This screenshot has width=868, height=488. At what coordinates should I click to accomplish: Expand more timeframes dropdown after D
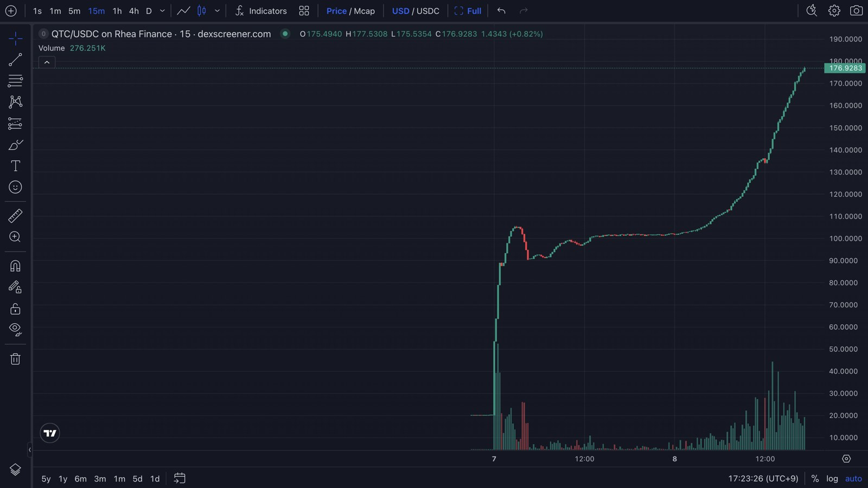[x=162, y=11]
